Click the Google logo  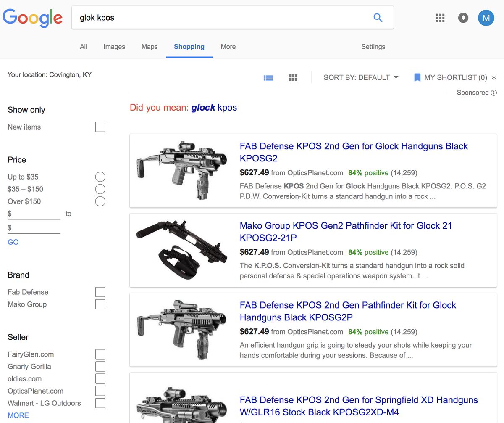(x=32, y=18)
